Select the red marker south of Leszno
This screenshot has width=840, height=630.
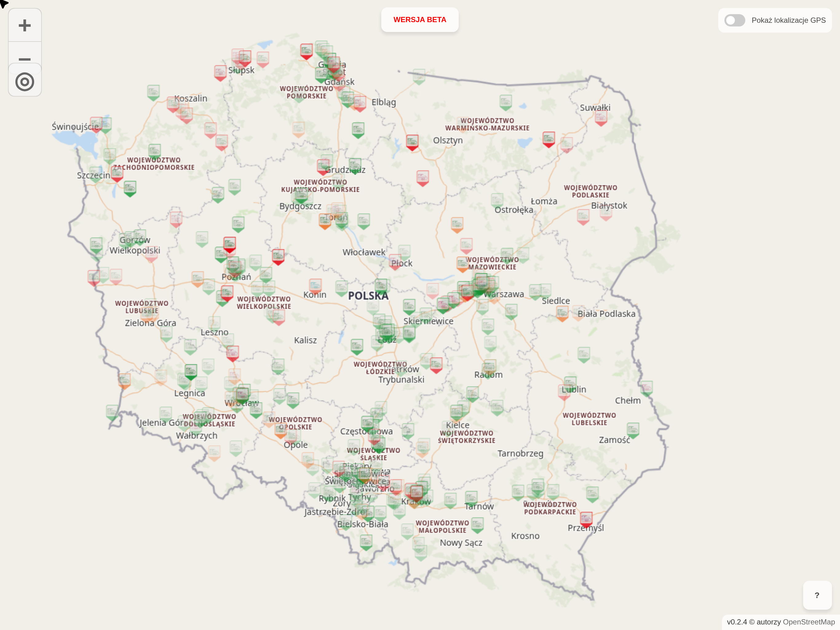[x=232, y=353]
